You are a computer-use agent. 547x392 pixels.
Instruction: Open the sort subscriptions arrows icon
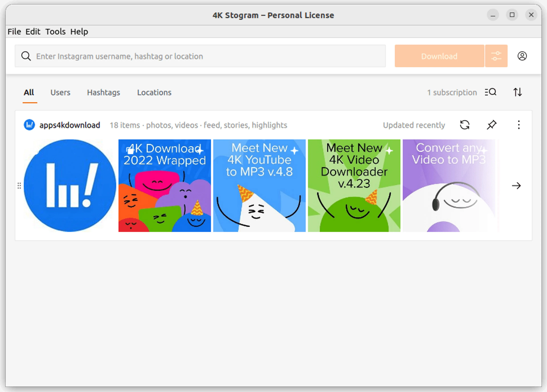point(517,92)
